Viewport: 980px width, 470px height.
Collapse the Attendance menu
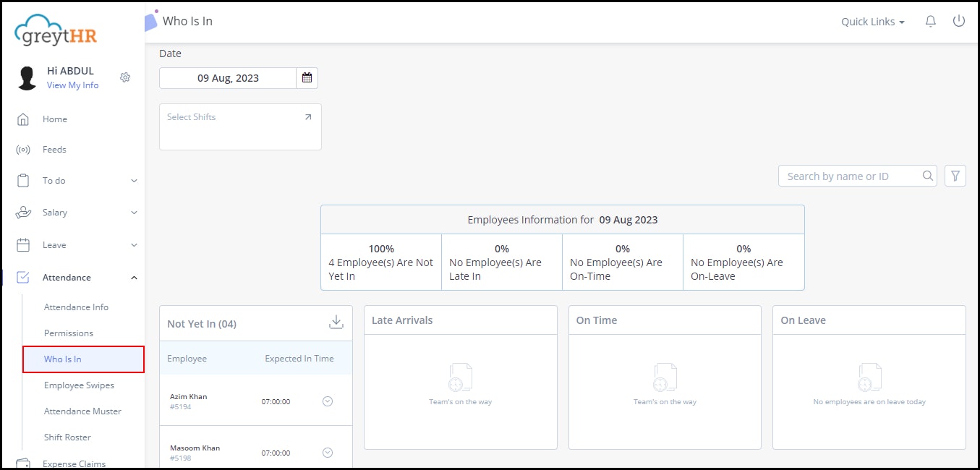point(134,278)
